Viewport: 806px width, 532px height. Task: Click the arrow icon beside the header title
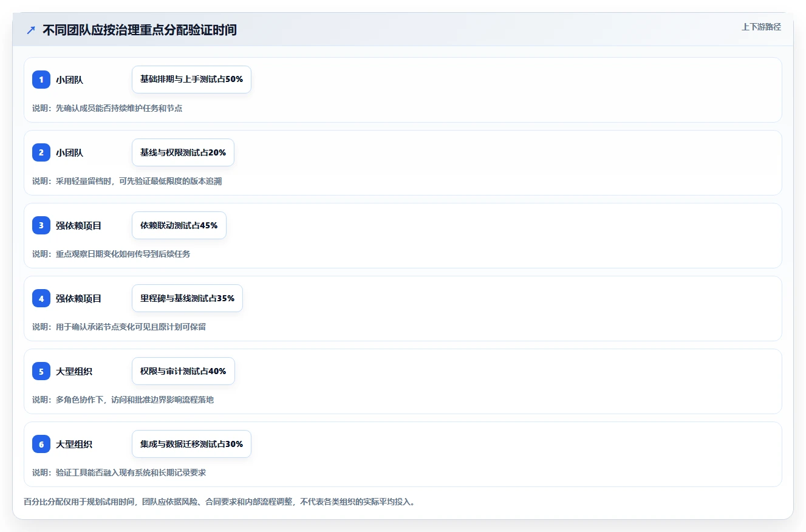[31, 30]
